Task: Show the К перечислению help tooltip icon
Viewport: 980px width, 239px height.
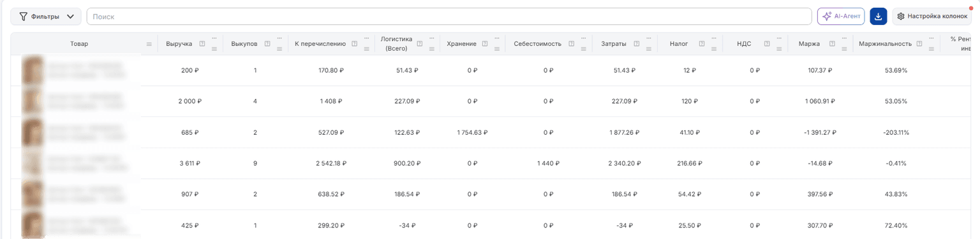Action: tap(354, 43)
